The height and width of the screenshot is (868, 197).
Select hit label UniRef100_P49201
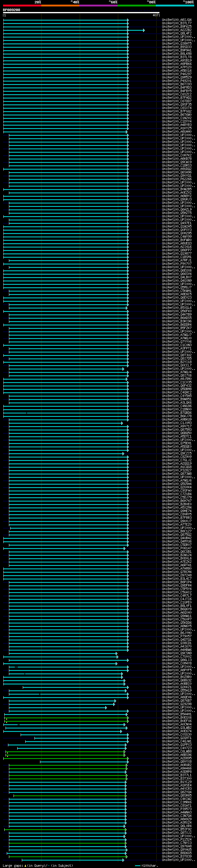176,81
